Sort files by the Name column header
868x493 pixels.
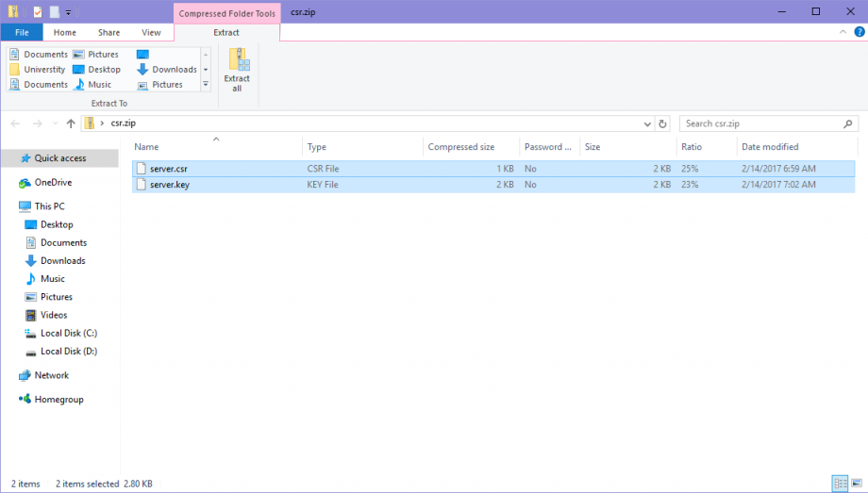(x=146, y=147)
